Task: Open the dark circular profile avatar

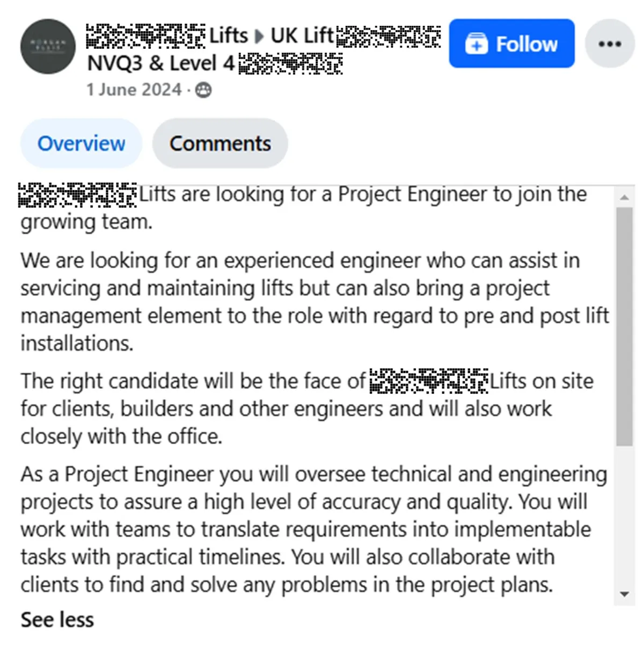Action: (48, 46)
